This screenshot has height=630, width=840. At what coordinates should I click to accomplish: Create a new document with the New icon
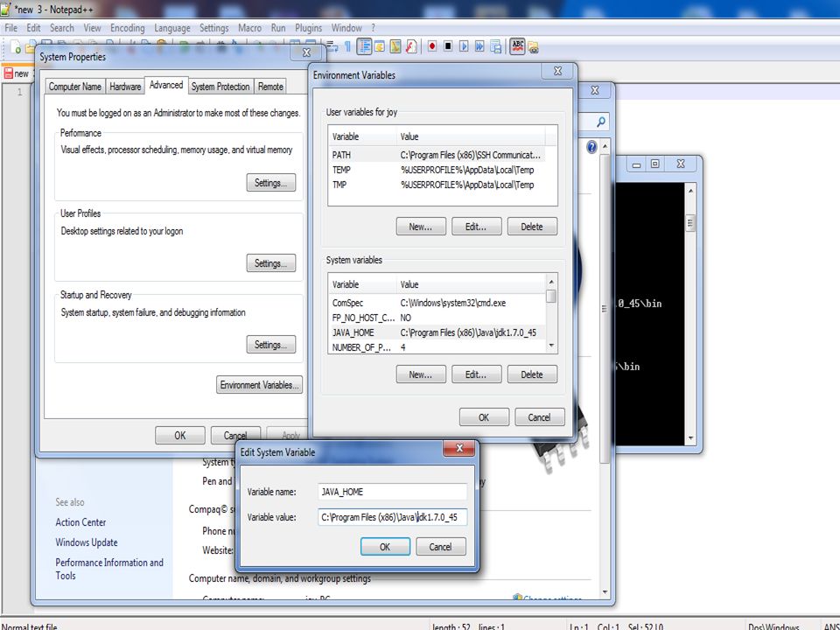[16, 47]
